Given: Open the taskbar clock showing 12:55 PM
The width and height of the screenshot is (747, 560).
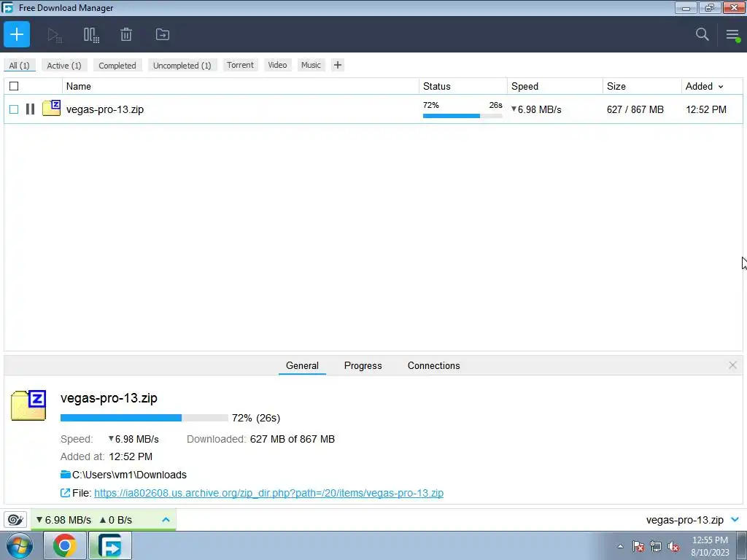Looking at the screenshot, I should [x=710, y=546].
